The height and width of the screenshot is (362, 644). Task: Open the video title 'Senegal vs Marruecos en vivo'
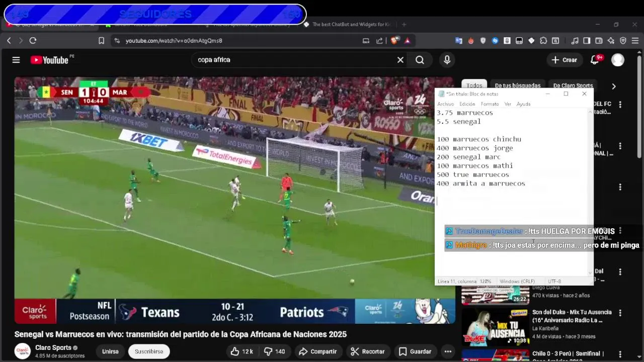pyautogui.click(x=180, y=334)
